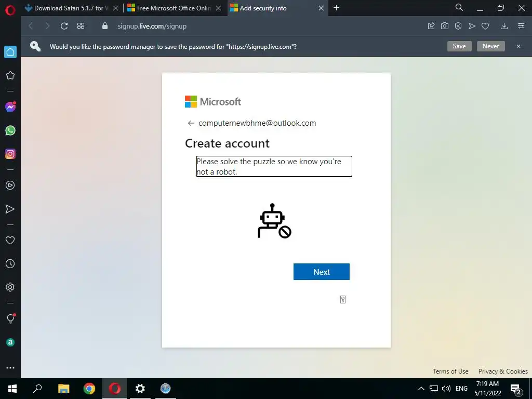Open the Opera taskbar button

(115, 389)
